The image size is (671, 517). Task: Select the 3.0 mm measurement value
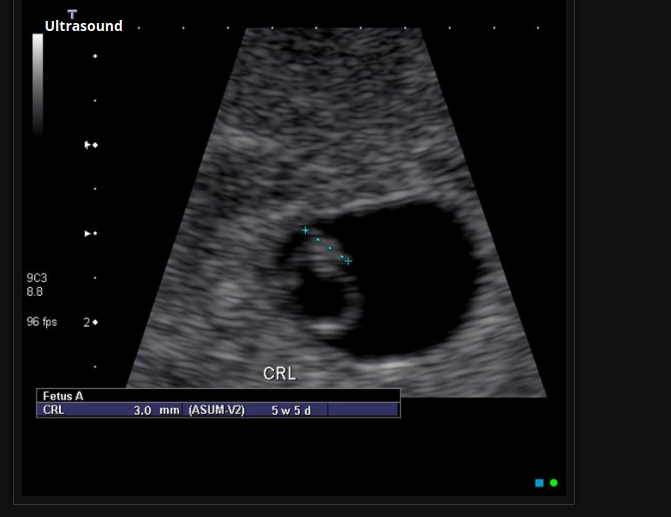pos(156,410)
